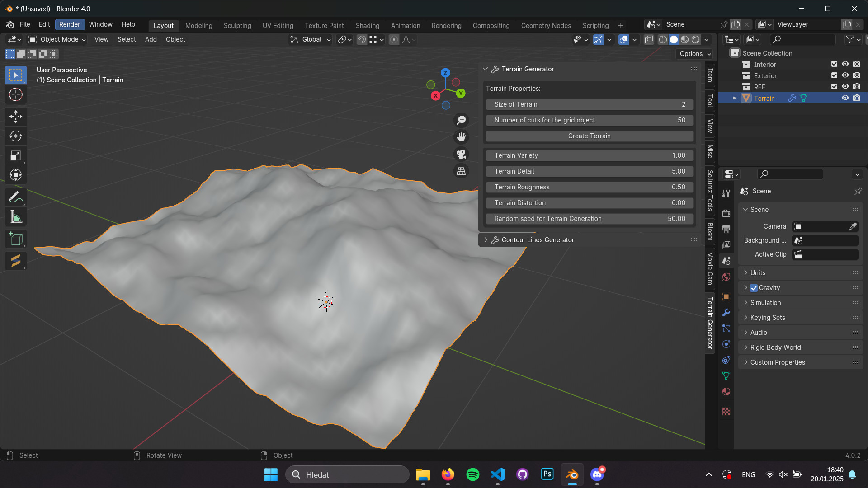Expand the Terrain object in outliner
The height and width of the screenshot is (488, 868).
(x=735, y=98)
